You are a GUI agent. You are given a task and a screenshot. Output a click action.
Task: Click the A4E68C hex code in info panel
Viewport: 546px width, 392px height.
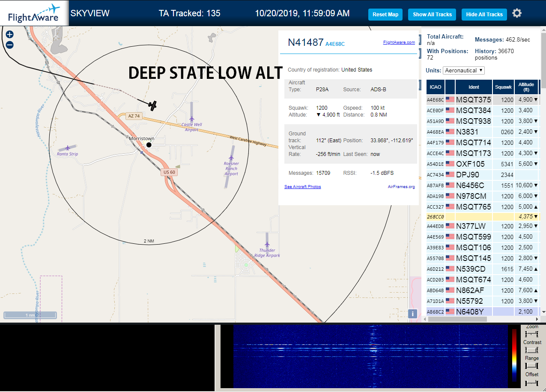point(335,44)
